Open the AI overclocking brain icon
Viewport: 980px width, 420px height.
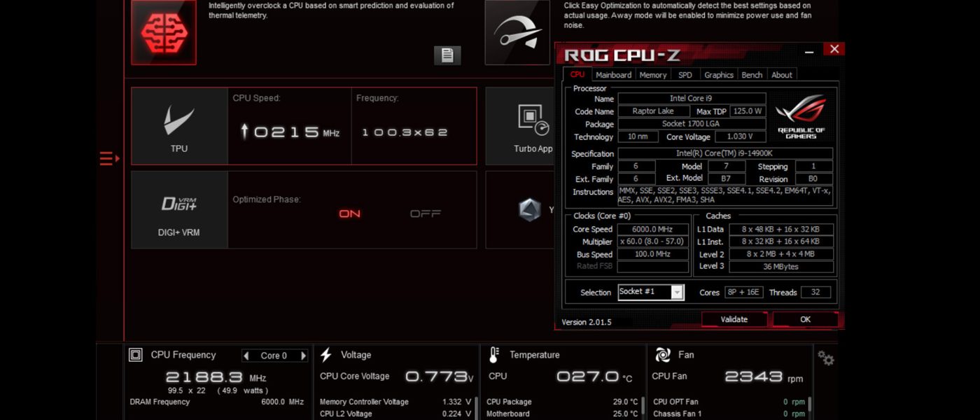[163, 32]
